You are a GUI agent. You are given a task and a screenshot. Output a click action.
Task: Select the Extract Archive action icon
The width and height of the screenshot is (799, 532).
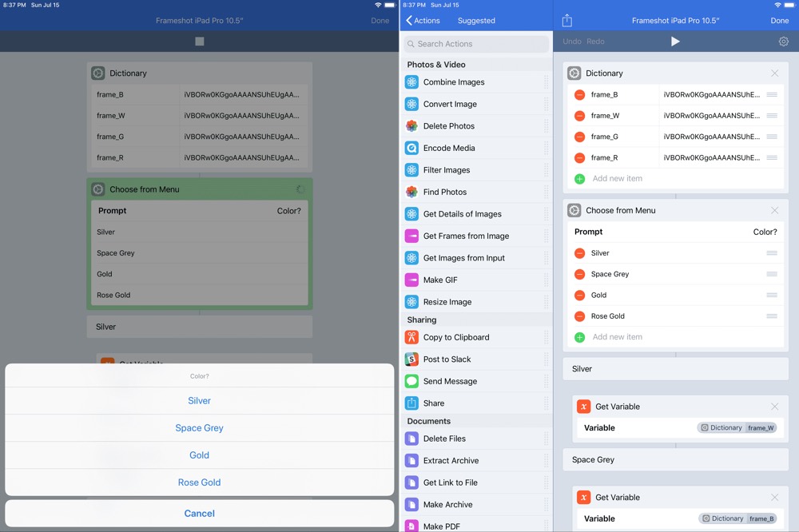(411, 461)
